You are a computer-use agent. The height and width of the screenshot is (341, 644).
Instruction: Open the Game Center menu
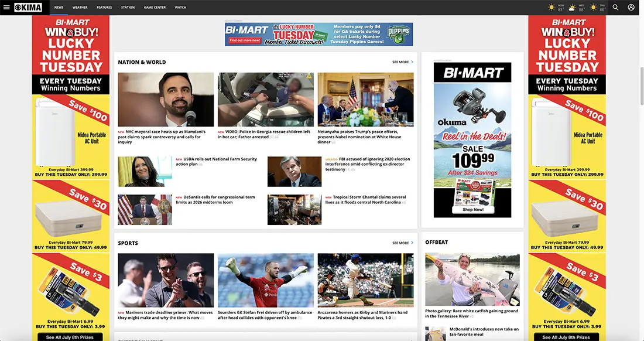155,8
